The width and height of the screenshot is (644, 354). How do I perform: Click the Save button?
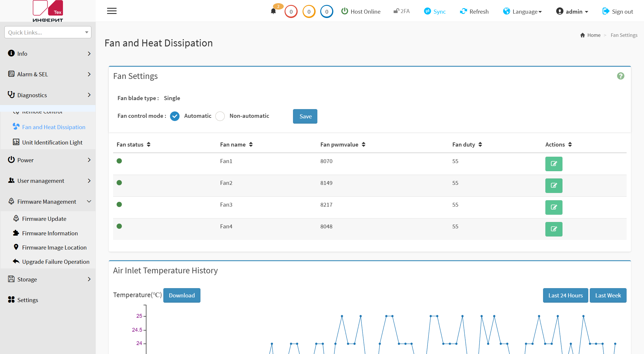pyautogui.click(x=305, y=116)
